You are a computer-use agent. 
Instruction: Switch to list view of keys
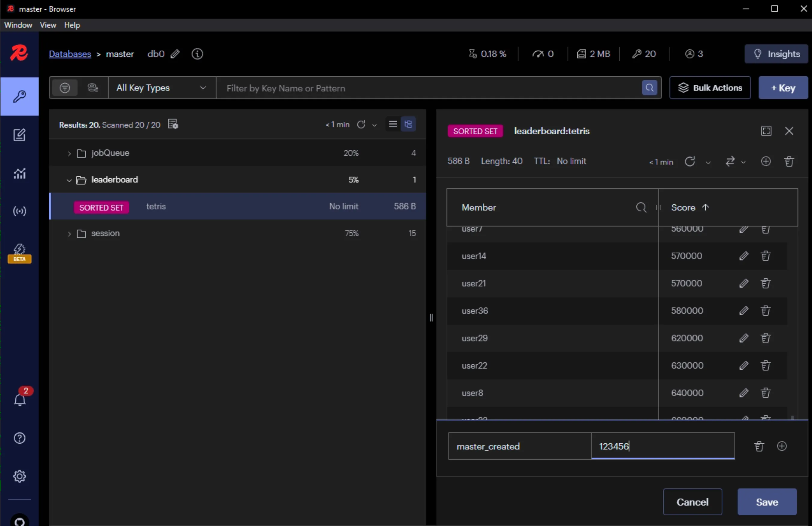(393, 124)
